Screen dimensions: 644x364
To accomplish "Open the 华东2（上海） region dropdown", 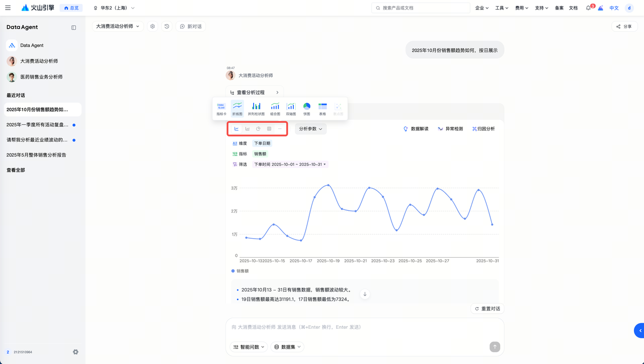I will (114, 8).
